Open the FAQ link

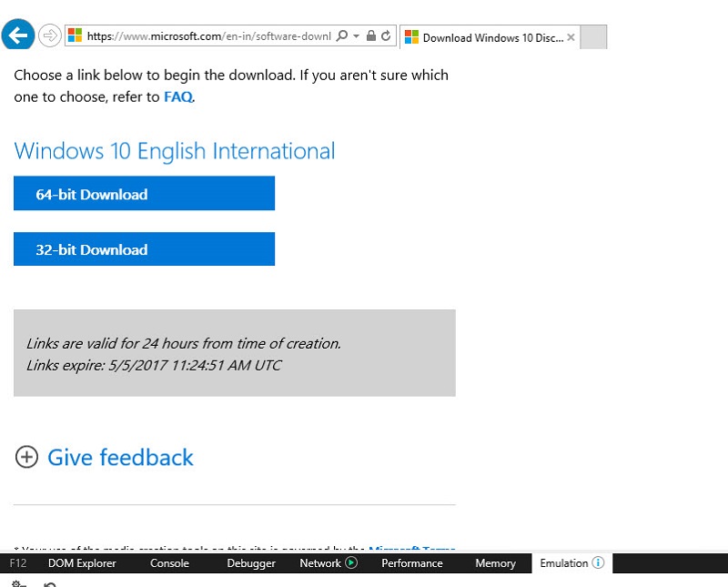177,96
